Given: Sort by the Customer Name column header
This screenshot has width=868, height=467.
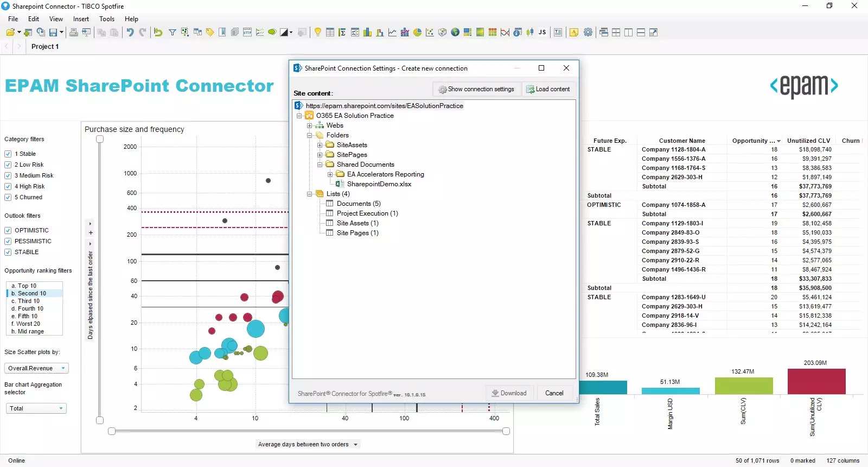Looking at the screenshot, I should [682, 141].
